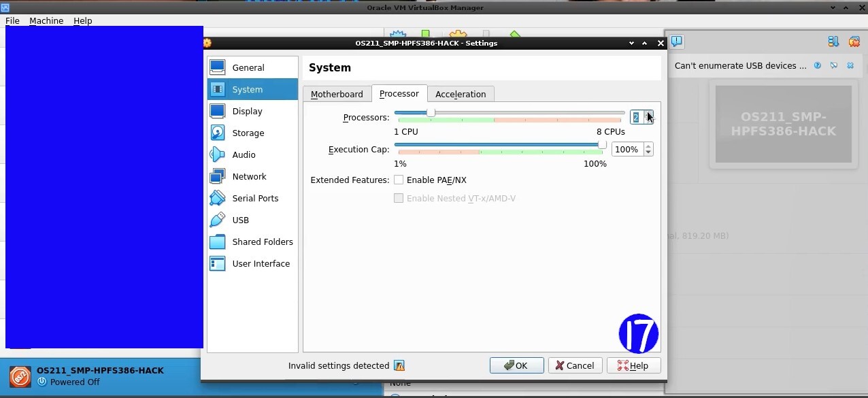
Task: Click the OS211_SMP-HPFS386-HACK preview thumbnail
Action: [783, 124]
